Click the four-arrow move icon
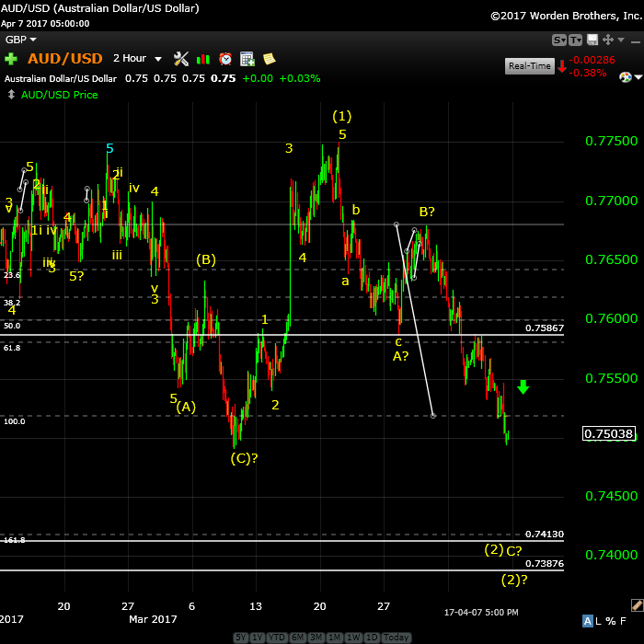The height and width of the screenshot is (644, 644). pos(608,40)
